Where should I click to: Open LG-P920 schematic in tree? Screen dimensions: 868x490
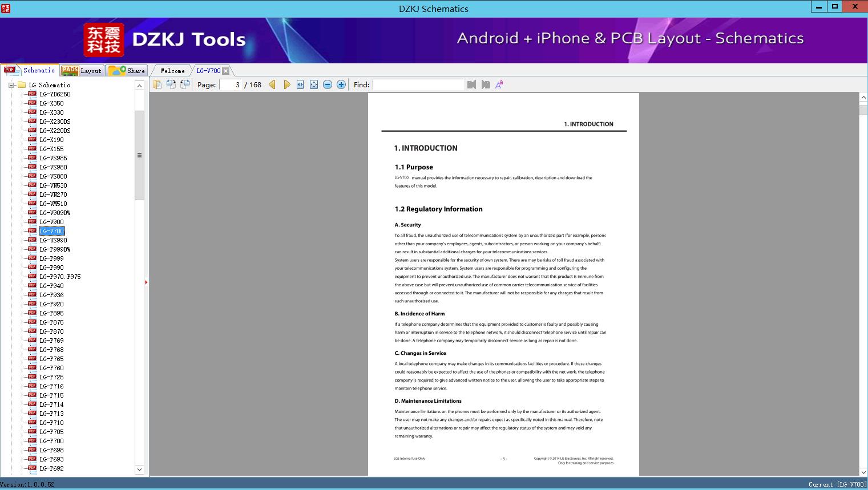tap(51, 304)
